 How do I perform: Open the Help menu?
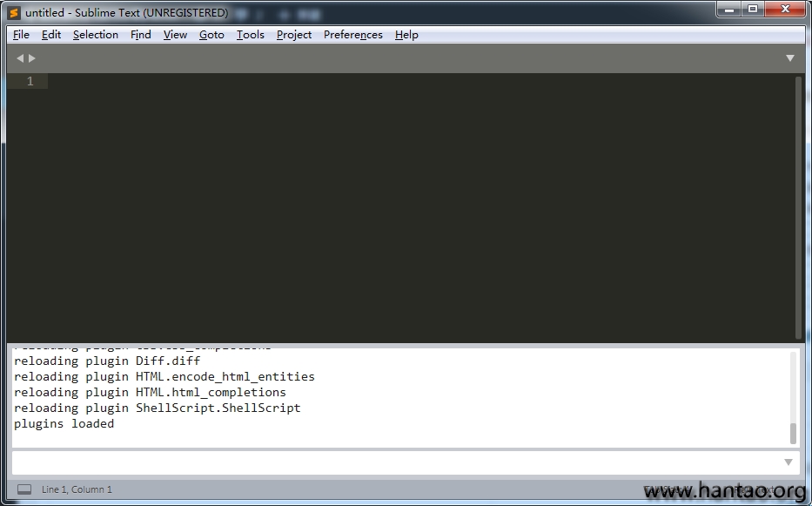coord(406,35)
